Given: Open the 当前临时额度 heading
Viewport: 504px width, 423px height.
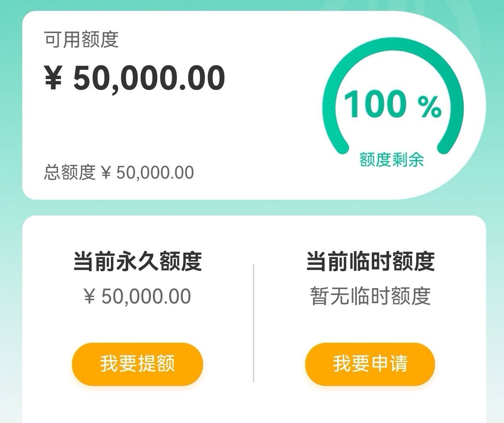Looking at the screenshot, I should click(x=370, y=261).
